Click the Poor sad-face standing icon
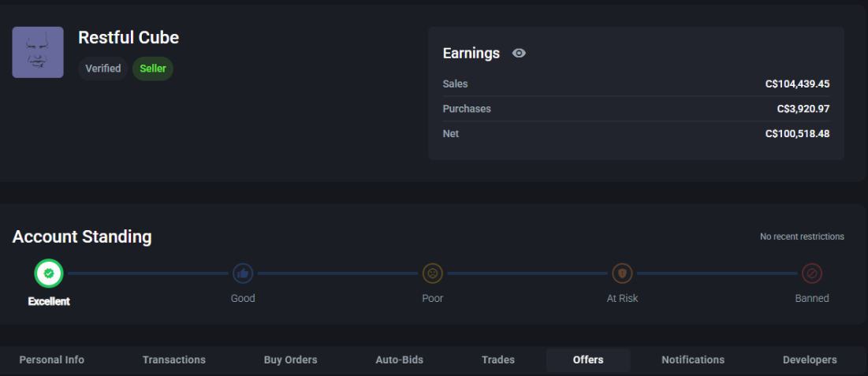The width and height of the screenshot is (868, 376). click(x=432, y=274)
